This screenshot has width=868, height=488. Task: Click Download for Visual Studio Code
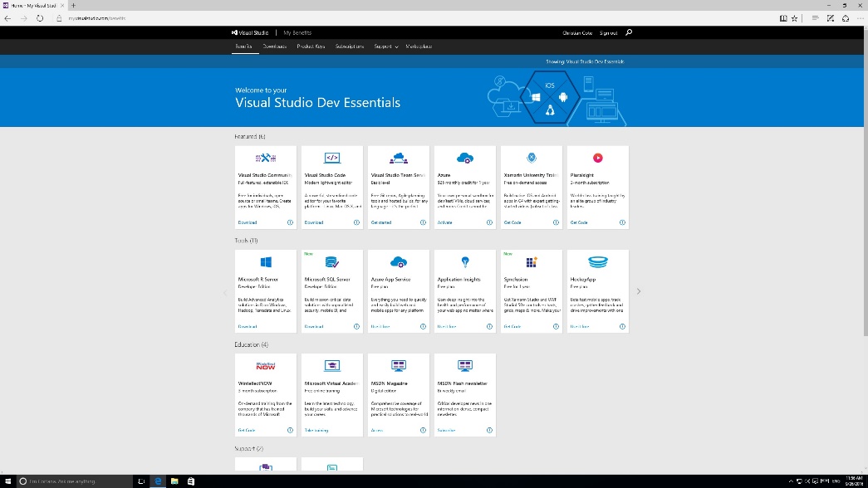click(314, 222)
